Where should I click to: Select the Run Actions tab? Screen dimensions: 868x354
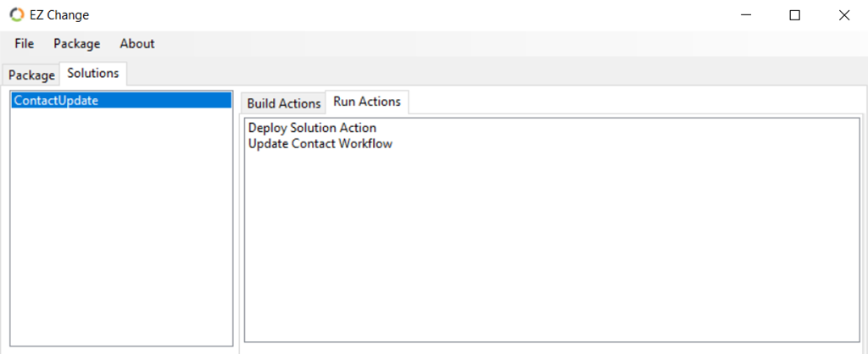click(367, 102)
